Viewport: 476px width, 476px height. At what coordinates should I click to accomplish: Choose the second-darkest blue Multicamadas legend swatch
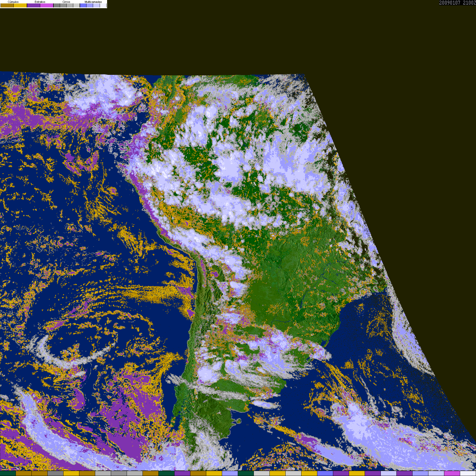click(x=90, y=6)
